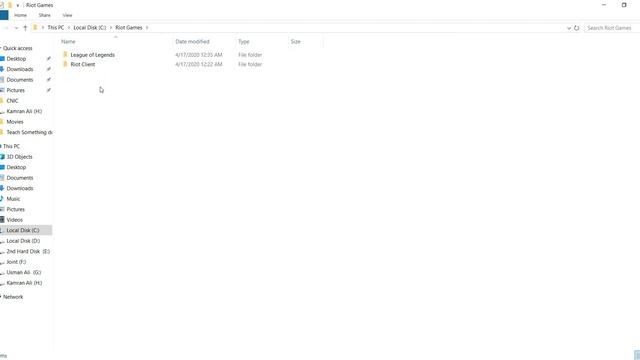This screenshot has width=640, height=360.
Task: Open the Joint (F:) drive
Action: point(16,262)
